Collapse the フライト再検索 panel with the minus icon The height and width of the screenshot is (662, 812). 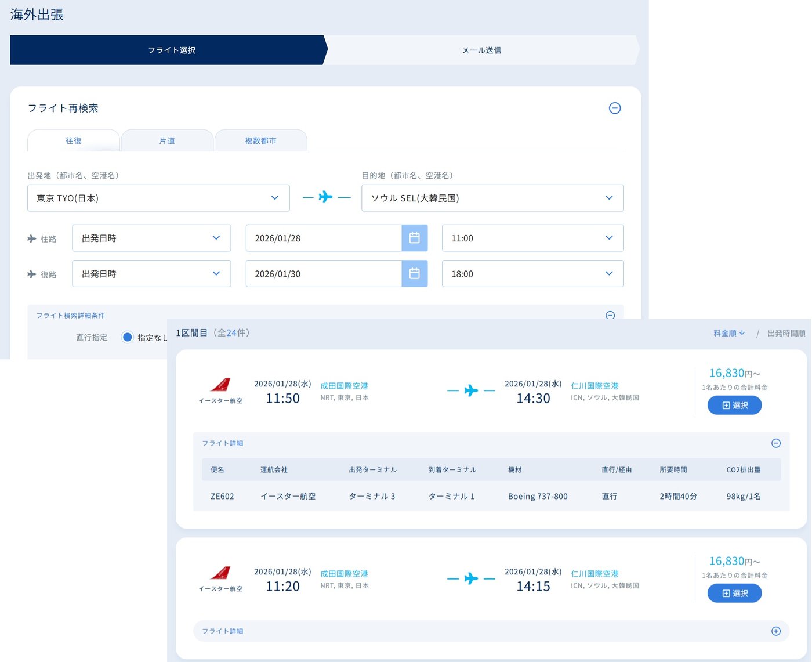(x=615, y=108)
